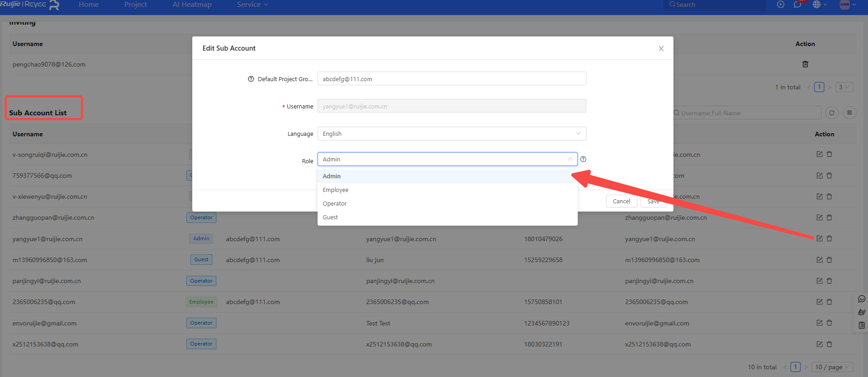Delete the panjingyi@ruijie.com.cn account
868x377 pixels.
[829, 281]
